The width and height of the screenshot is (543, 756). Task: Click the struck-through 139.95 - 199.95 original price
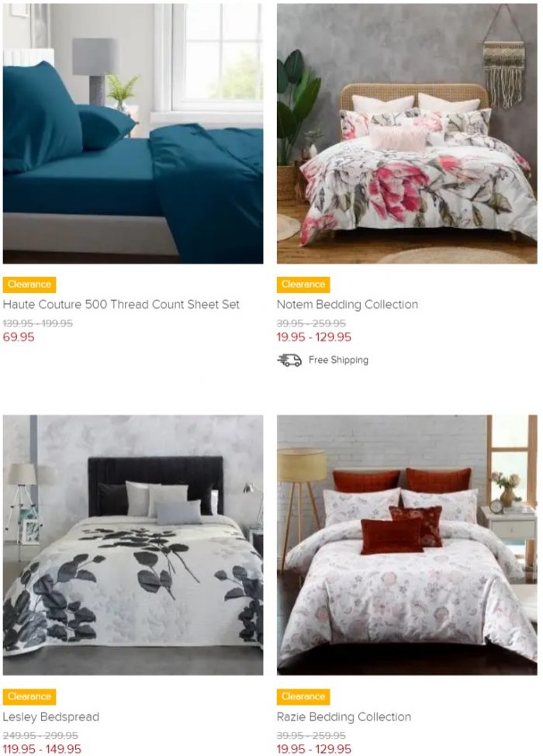(x=37, y=323)
